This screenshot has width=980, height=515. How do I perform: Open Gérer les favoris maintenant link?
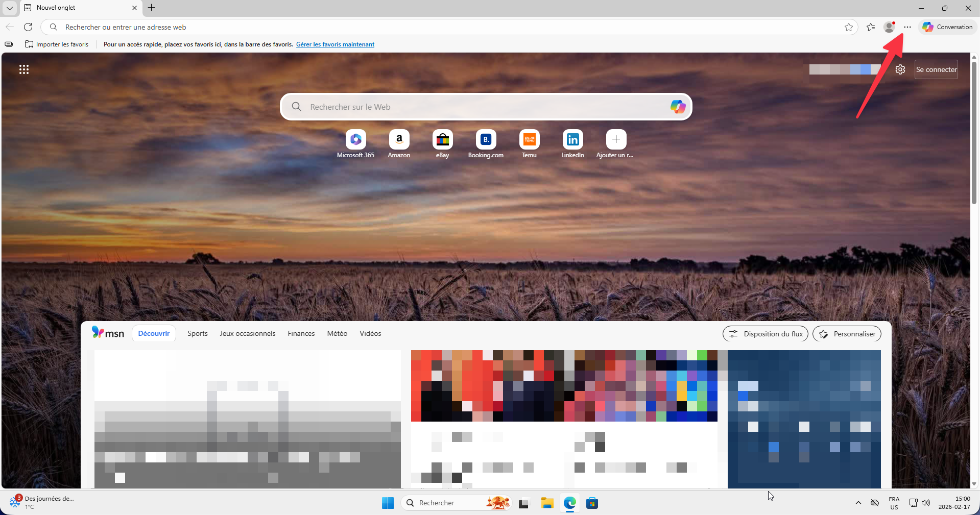click(335, 44)
